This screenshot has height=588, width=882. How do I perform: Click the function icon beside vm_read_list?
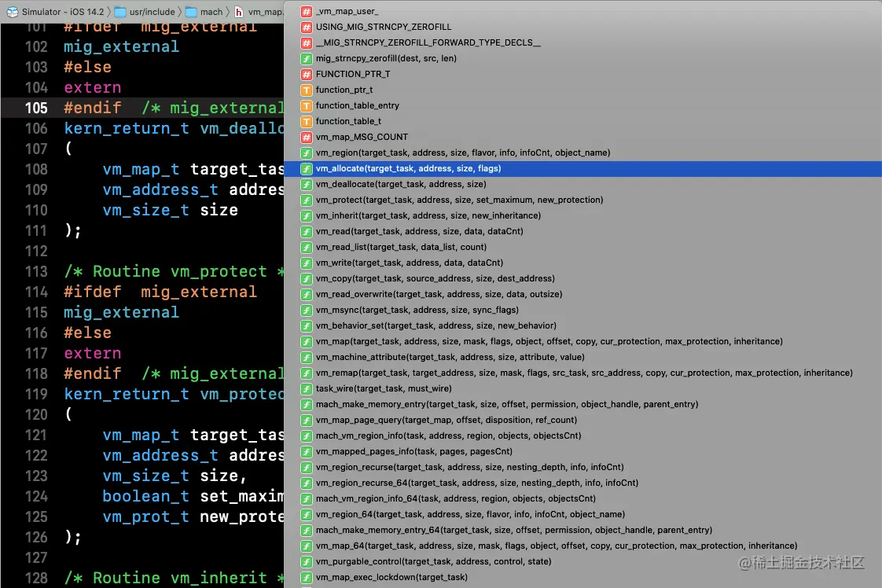pyautogui.click(x=307, y=248)
